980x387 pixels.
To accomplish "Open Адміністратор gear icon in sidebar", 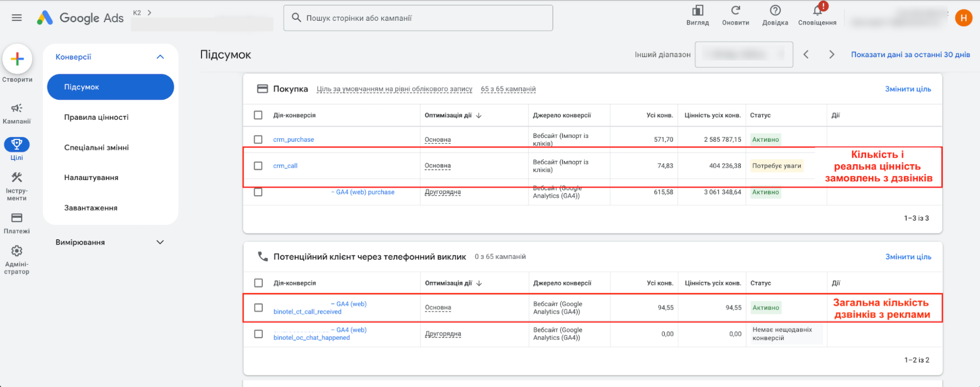I will pyautogui.click(x=17, y=251).
